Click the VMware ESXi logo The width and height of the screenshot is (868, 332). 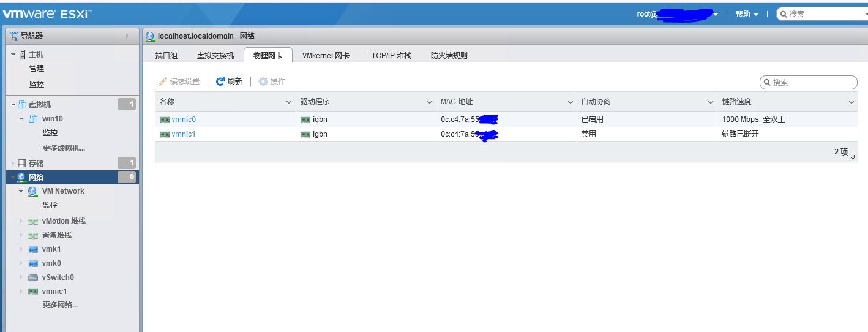pyautogui.click(x=47, y=13)
